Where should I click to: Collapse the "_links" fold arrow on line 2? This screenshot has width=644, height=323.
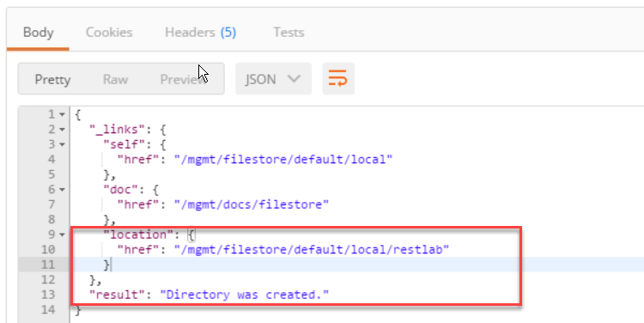point(62,130)
